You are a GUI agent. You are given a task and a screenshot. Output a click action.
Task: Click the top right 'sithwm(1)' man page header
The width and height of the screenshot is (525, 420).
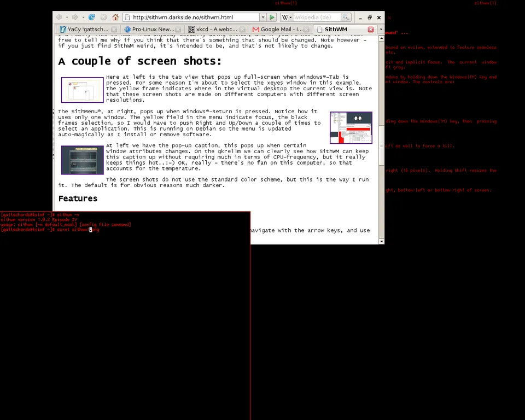[485, 3]
